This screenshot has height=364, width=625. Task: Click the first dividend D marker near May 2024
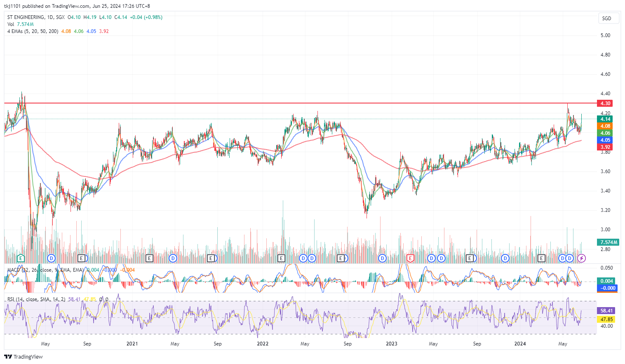click(562, 258)
